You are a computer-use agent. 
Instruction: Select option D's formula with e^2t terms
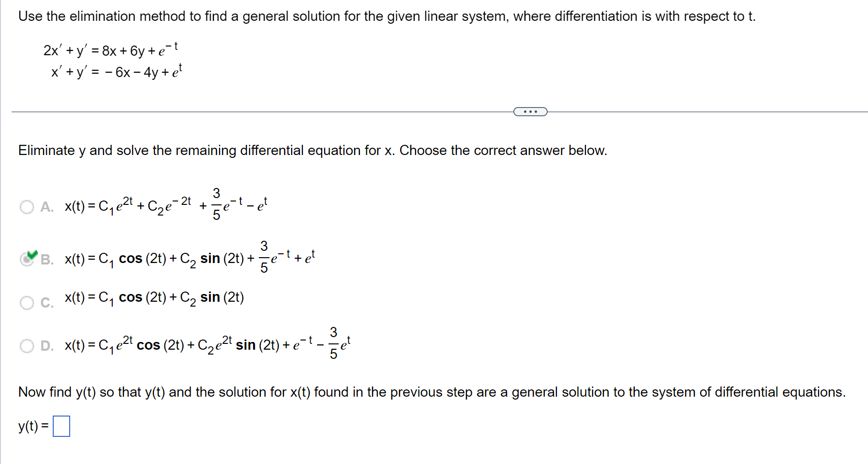(x=208, y=344)
